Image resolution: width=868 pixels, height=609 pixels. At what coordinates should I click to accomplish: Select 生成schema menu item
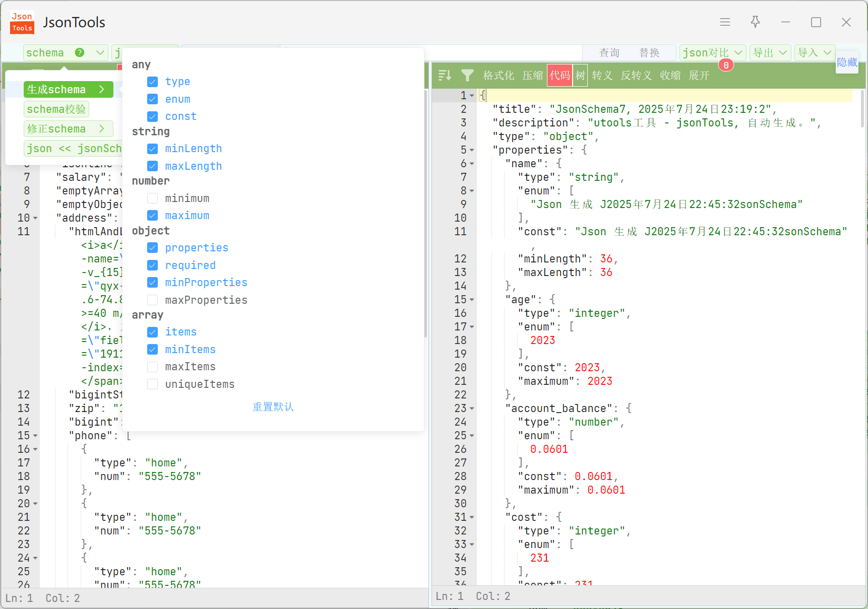[x=68, y=89]
